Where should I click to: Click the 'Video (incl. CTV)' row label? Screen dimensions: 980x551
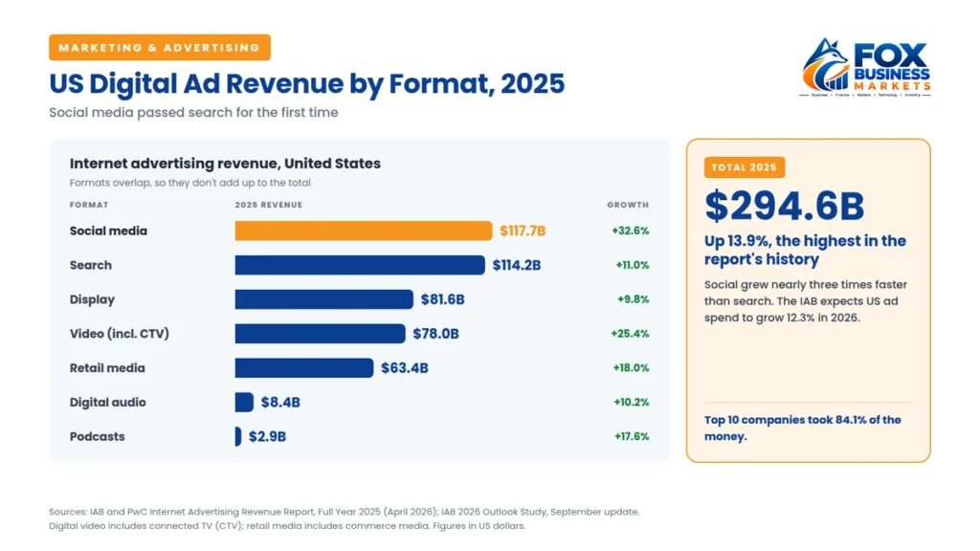tap(120, 334)
